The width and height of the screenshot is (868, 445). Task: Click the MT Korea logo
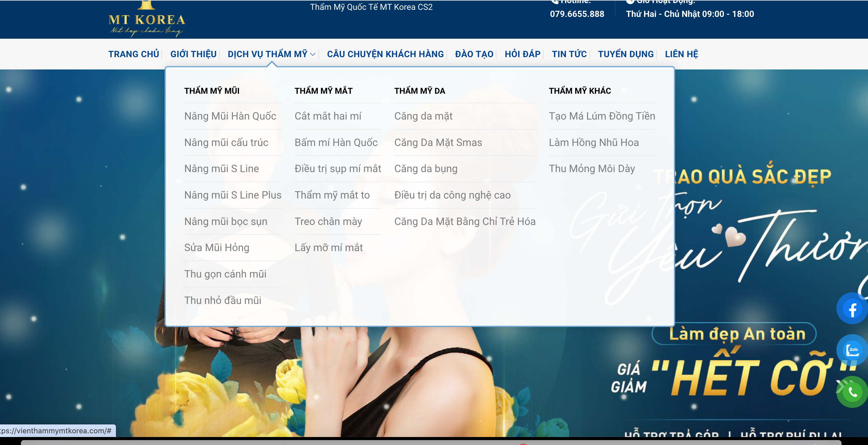coord(147,20)
